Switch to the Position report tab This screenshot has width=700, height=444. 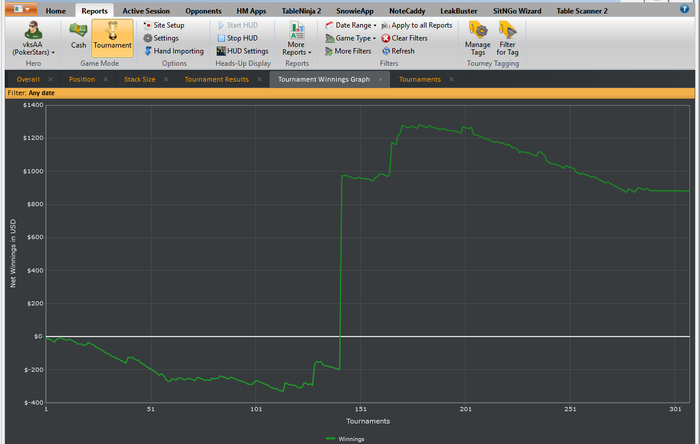(82, 79)
